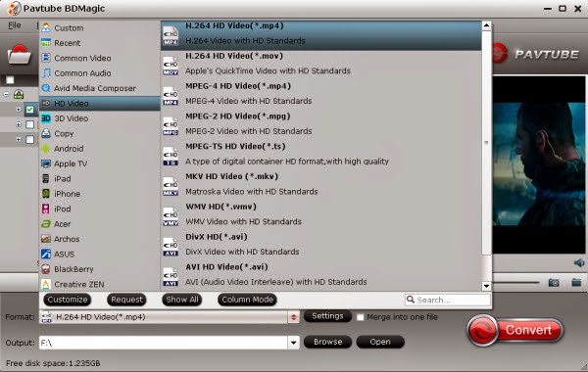
Task: Open the snapshot folder icon
Action: click(576, 282)
